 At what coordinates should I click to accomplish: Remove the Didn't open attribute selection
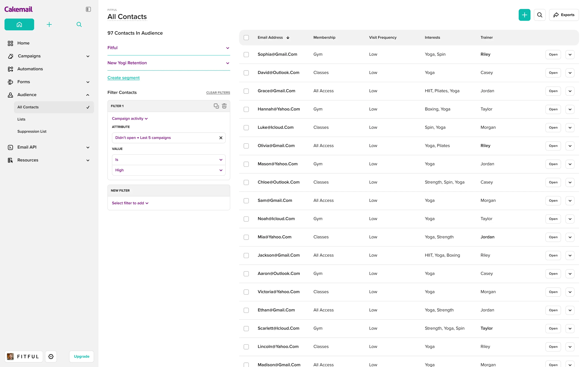point(221,138)
